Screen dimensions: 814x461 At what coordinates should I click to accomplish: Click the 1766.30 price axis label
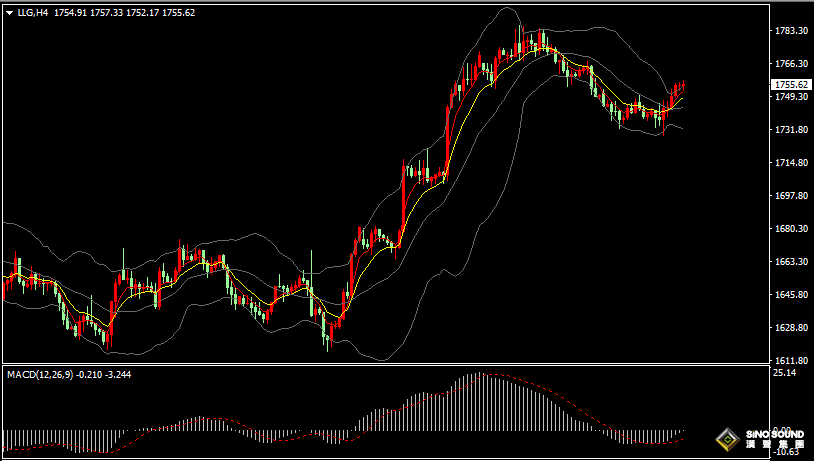point(791,64)
